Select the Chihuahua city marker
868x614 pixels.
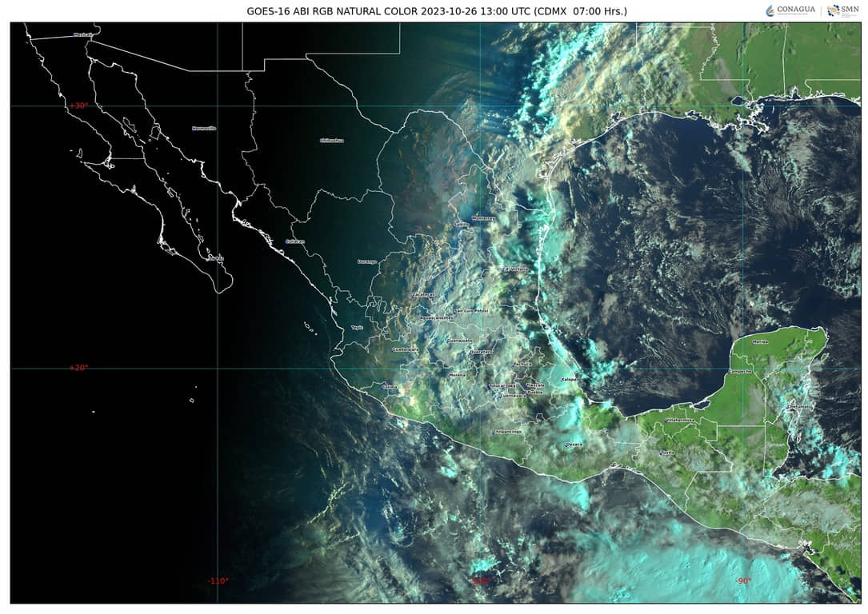[x=331, y=141]
